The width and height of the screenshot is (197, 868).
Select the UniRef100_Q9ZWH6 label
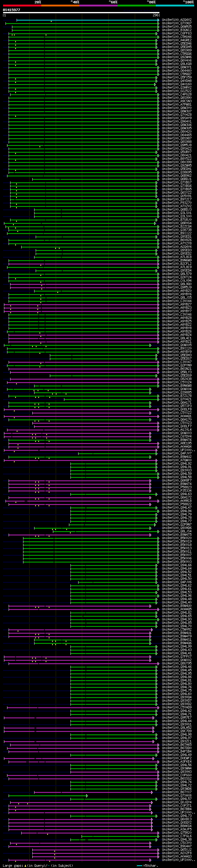coord(177,57)
